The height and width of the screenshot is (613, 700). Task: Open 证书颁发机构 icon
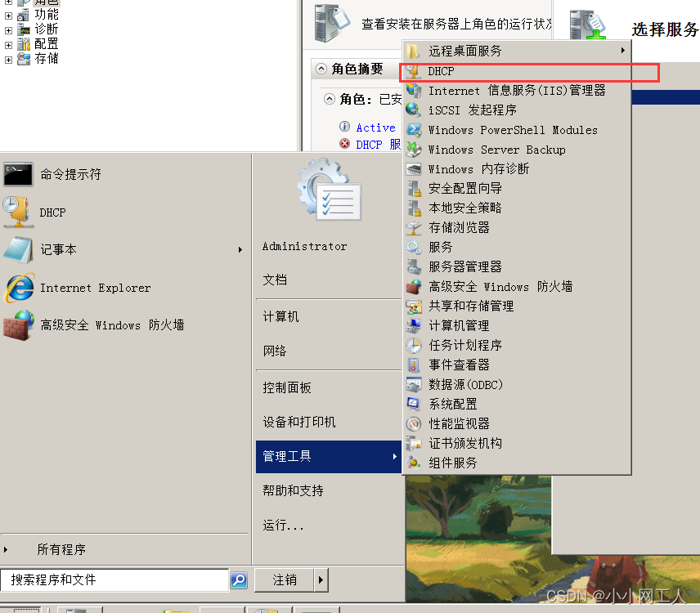[x=414, y=444]
